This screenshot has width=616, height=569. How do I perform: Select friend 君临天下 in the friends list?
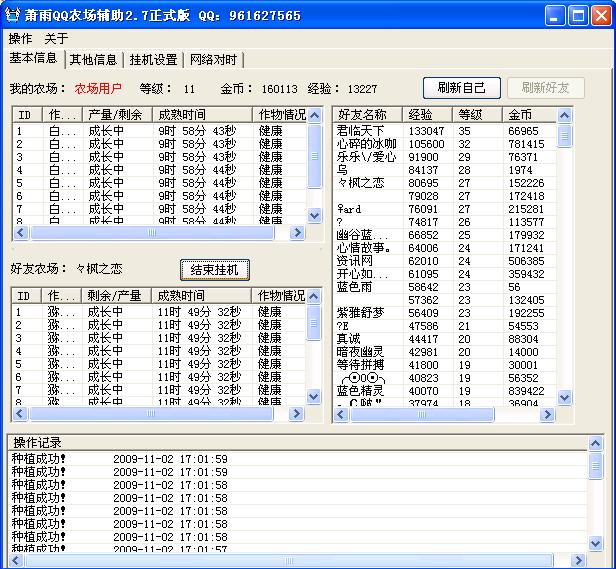[360, 131]
